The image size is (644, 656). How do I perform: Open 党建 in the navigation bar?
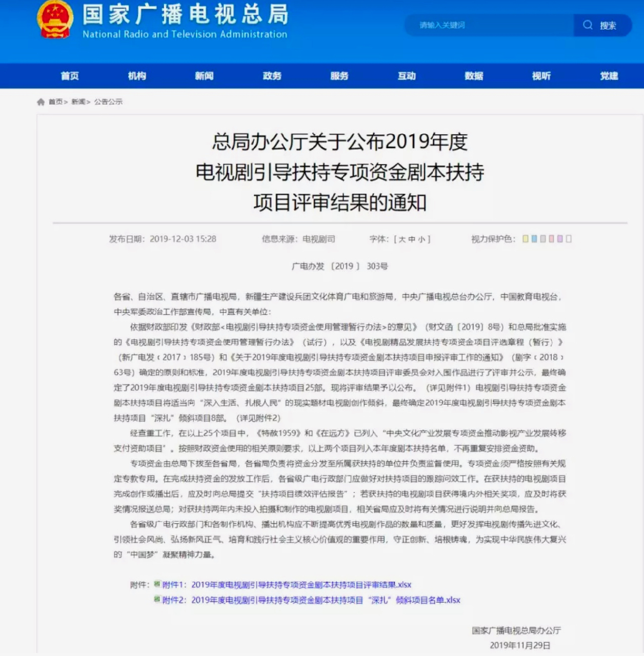coord(609,76)
